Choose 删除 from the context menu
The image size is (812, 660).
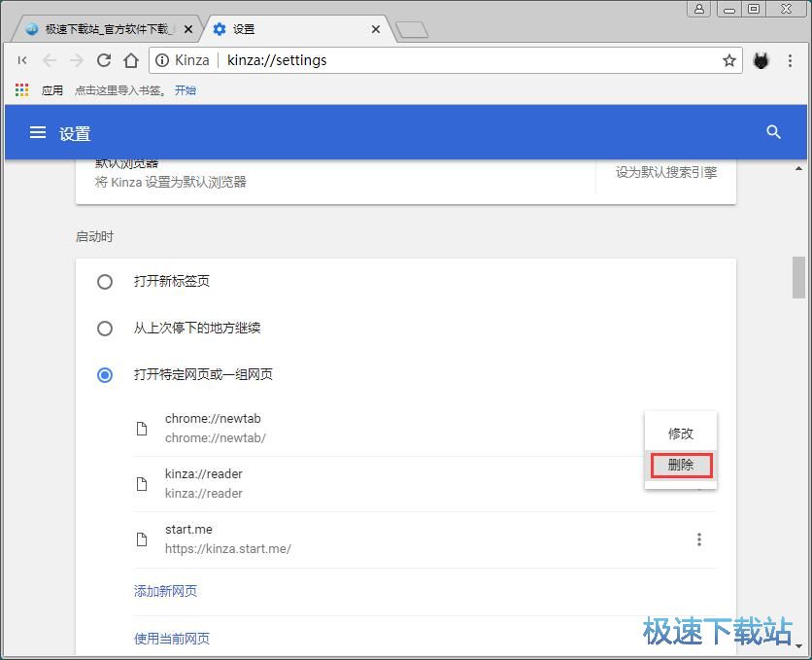tap(681, 465)
